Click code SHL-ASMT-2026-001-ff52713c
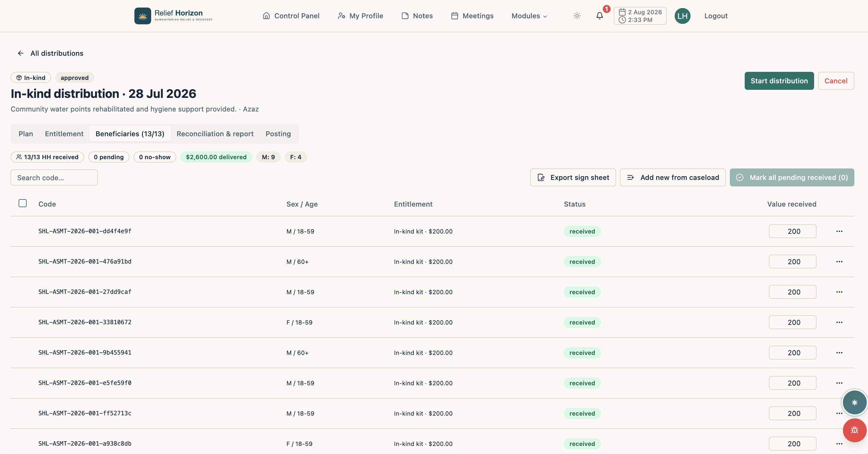 [85, 413]
